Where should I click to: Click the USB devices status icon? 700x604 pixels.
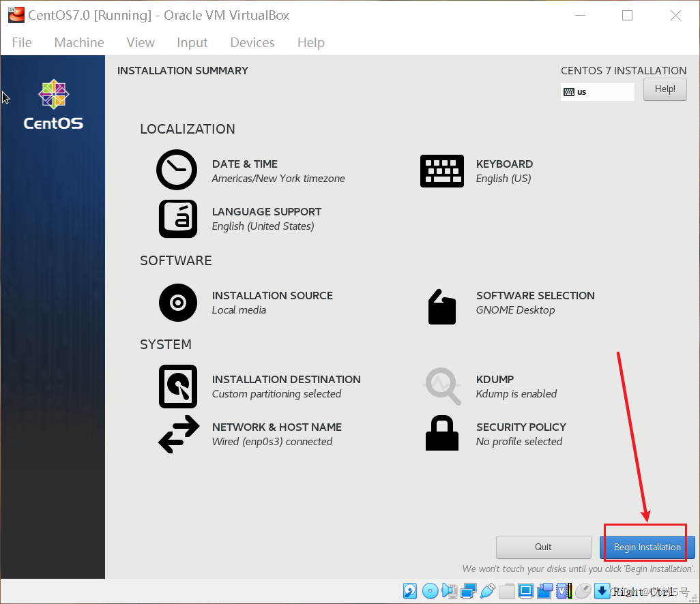[x=488, y=590]
